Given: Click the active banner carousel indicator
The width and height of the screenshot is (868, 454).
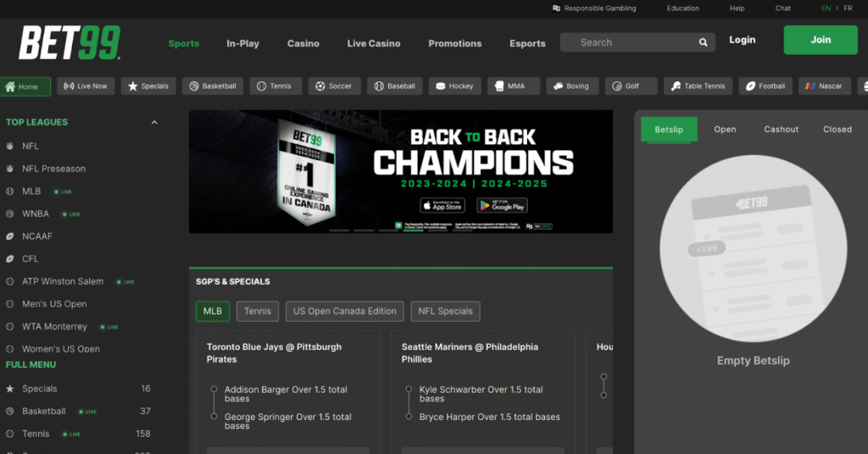Looking at the screenshot, I should (x=414, y=230).
